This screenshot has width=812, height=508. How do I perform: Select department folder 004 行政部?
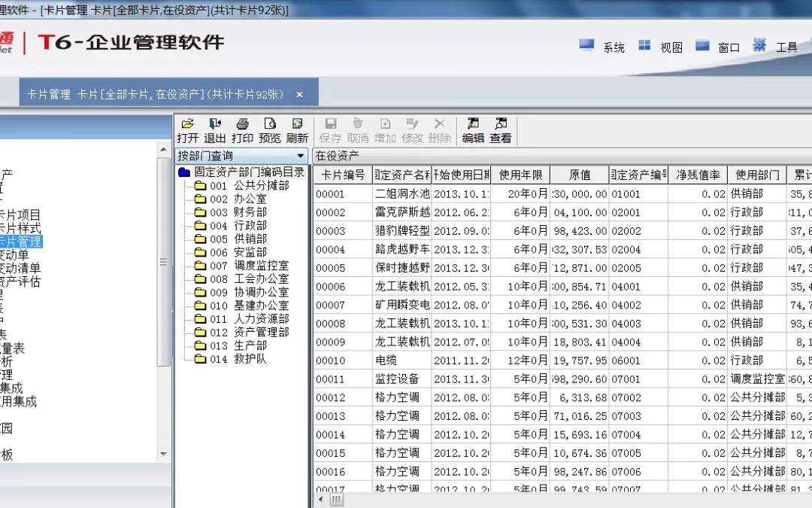click(231, 226)
